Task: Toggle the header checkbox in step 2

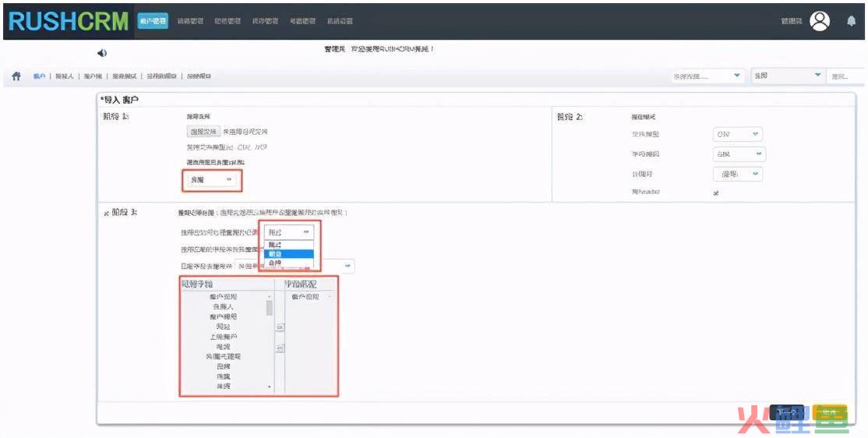Action: point(716,193)
